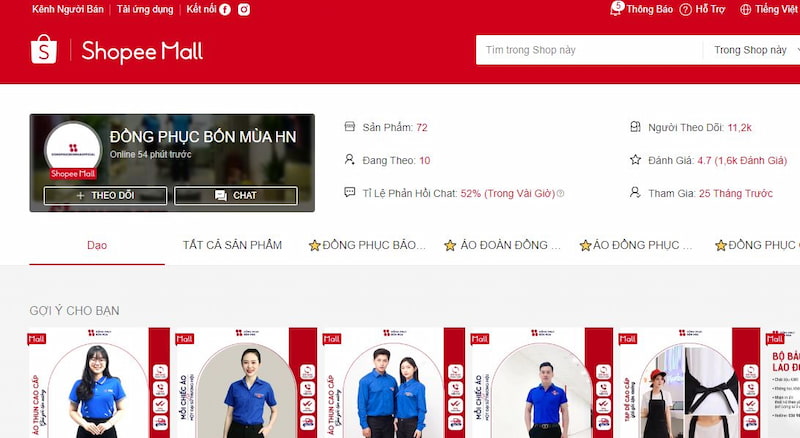Click the Hỗ Trợ text link

click(x=710, y=9)
